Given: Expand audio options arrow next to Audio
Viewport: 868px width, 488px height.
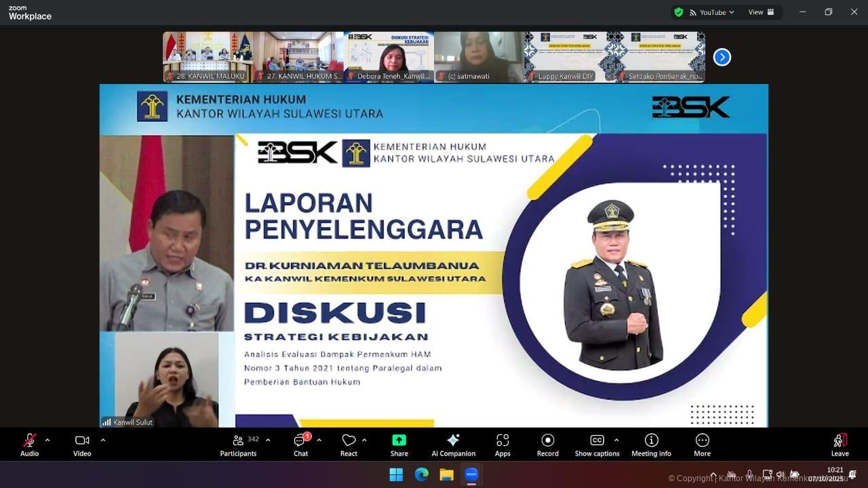Looking at the screenshot, I should point(47,440).
